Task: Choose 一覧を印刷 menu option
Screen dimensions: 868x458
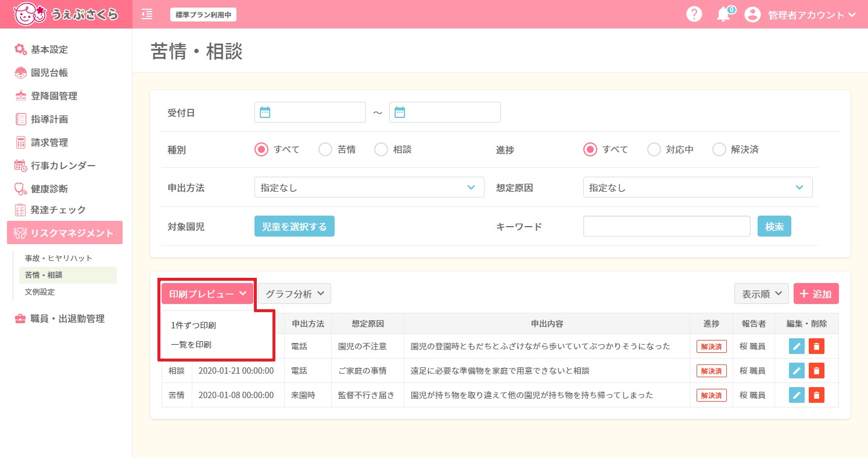Action: tap(191, 345)
